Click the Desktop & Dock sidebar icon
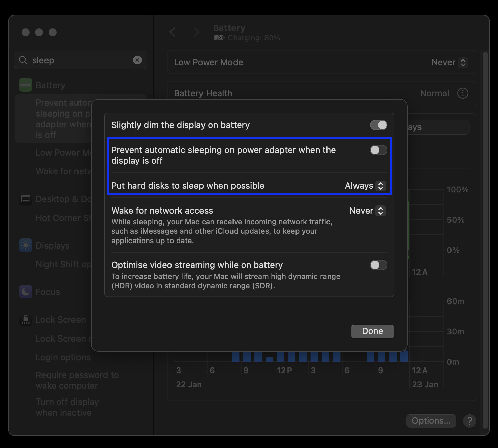 click(26, 199)
